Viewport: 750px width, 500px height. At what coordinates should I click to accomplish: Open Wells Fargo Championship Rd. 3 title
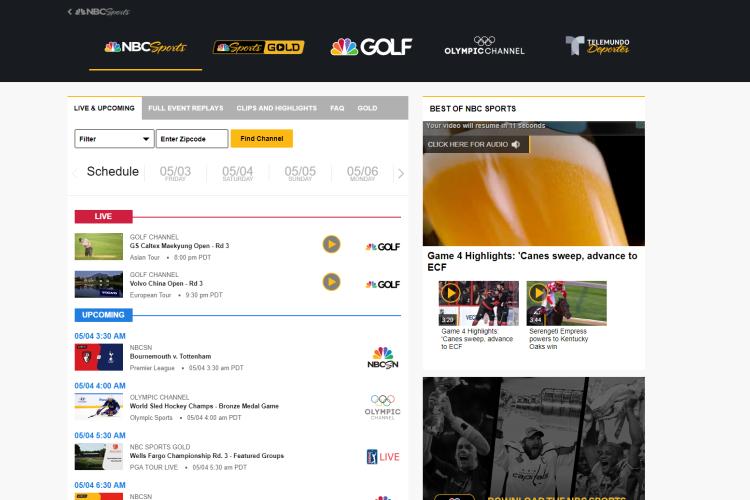[207, 456]
